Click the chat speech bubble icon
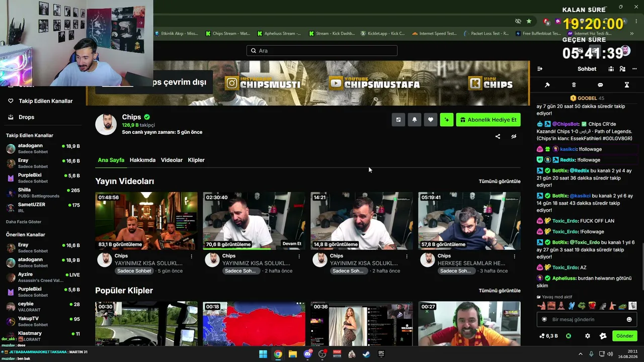644x362 pixels. pos(600,85)
